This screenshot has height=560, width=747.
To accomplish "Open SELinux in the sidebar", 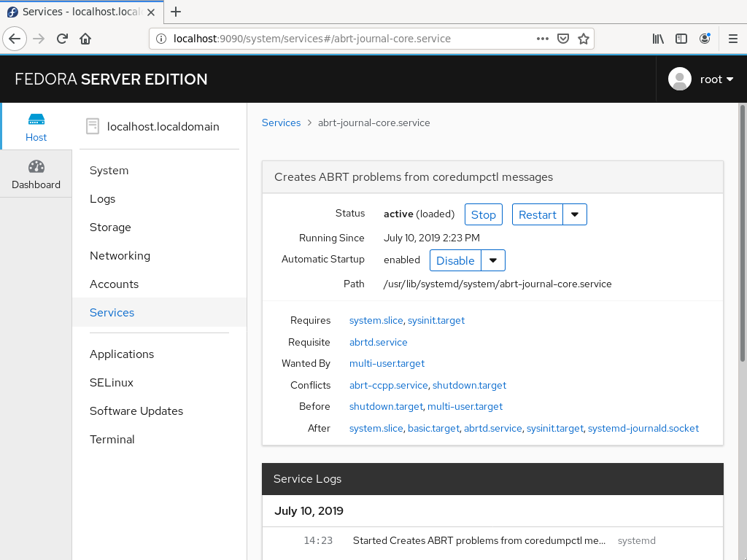I will pos(112,383).
